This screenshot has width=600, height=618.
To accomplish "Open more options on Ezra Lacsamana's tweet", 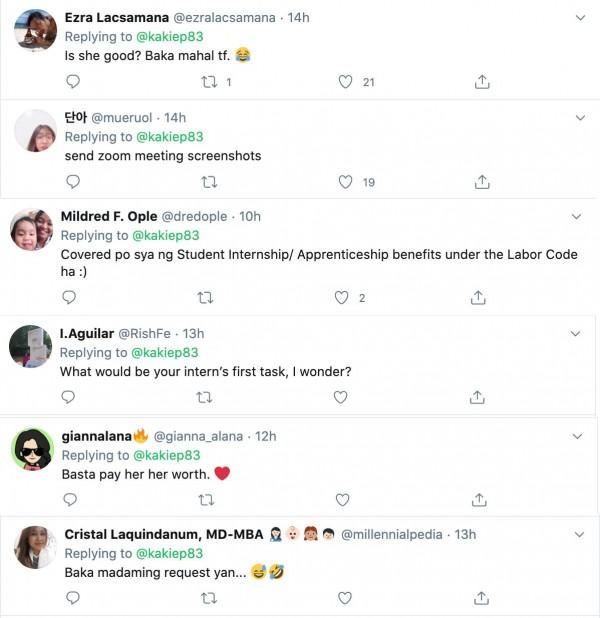I will click(580, 18).
